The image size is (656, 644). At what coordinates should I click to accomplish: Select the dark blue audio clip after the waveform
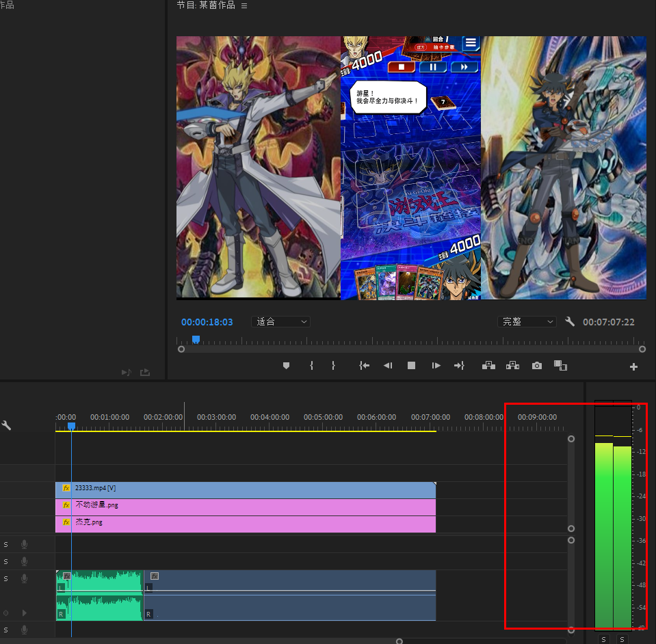tap(290, 595)
